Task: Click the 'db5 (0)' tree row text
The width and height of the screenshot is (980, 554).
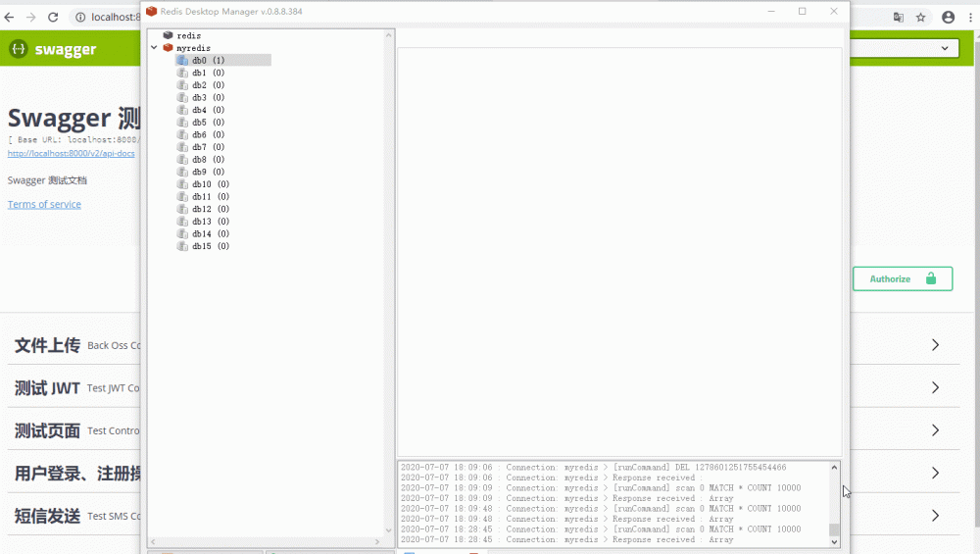Action: pyautogui.click(x=208, y=123)
